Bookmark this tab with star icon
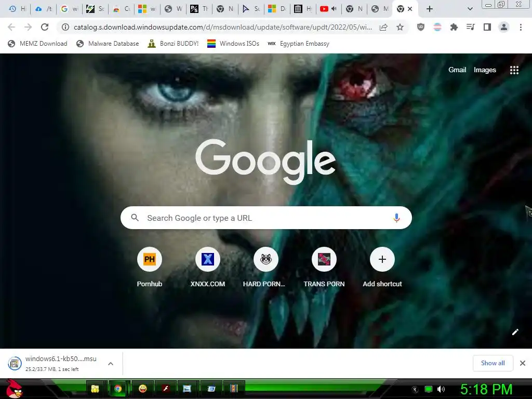Viewport: 532px width, 399px height. click(400, 27)
